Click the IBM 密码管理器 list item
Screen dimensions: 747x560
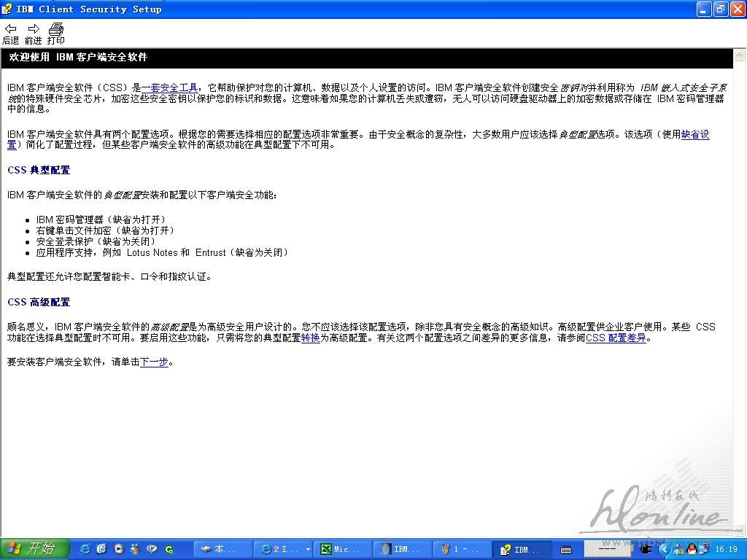click(x=101, y=219)
